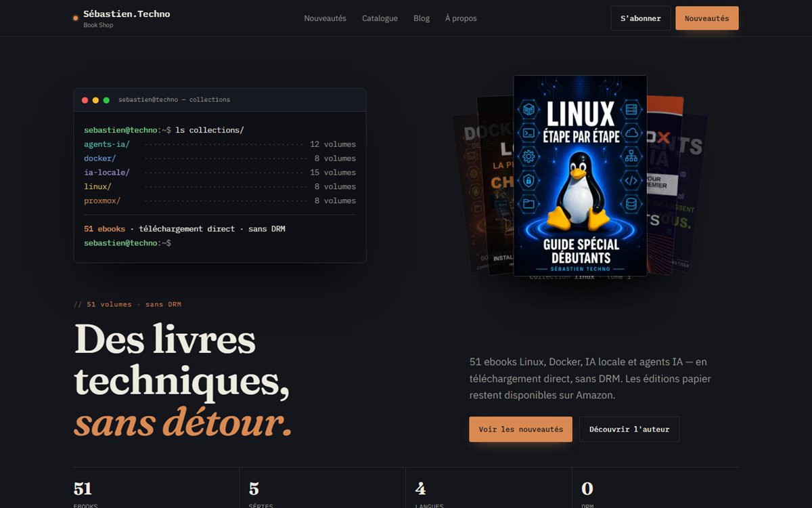
Task: Click the '// 51 volumes · sans DRM' tagline
Action: [x=127, y=304]
